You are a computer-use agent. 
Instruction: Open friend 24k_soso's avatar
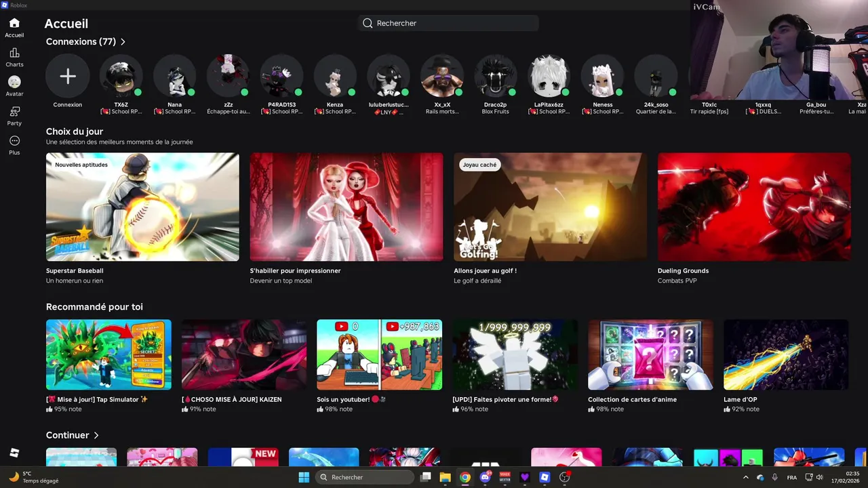[x=656, y=76]
